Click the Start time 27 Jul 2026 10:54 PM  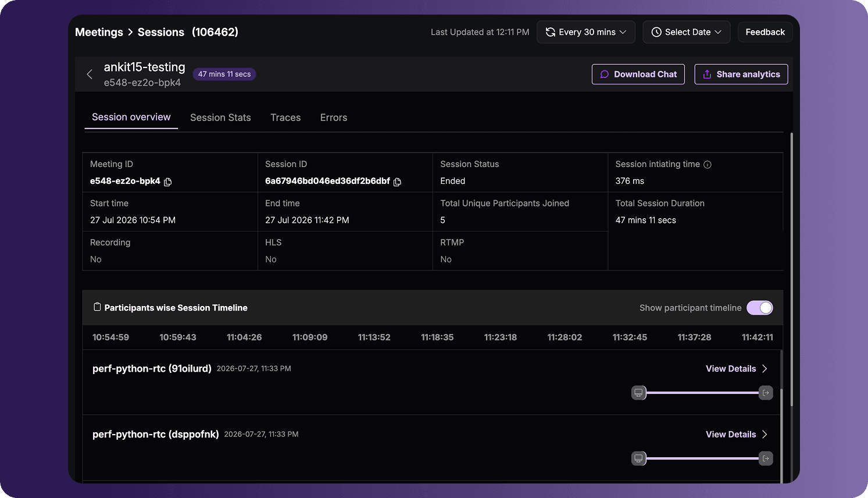[133, 220]
